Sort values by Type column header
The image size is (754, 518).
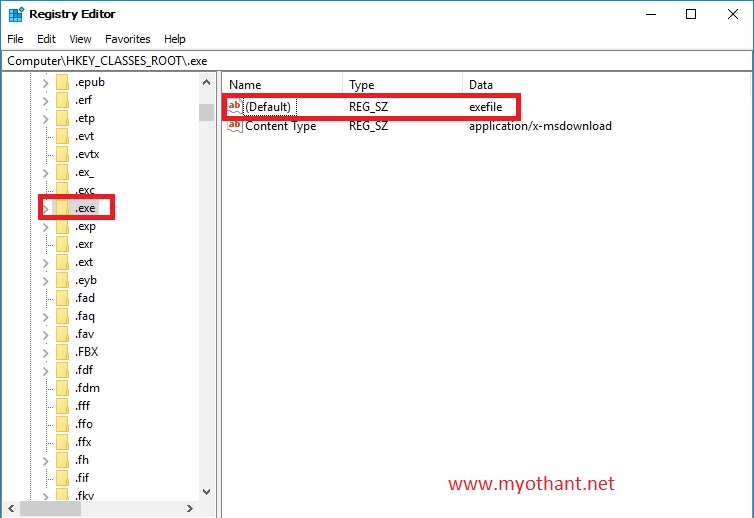click(402, 85)
